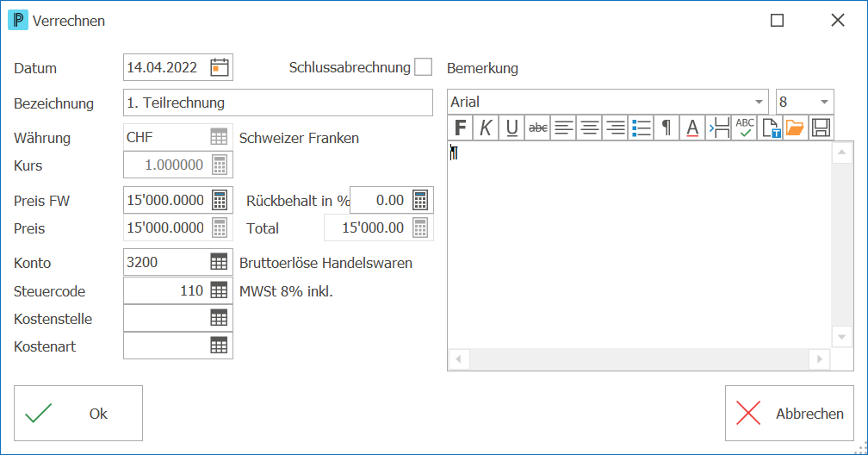Click the Preis FW field value
This screenshot has height=455, width=868.
166,200
